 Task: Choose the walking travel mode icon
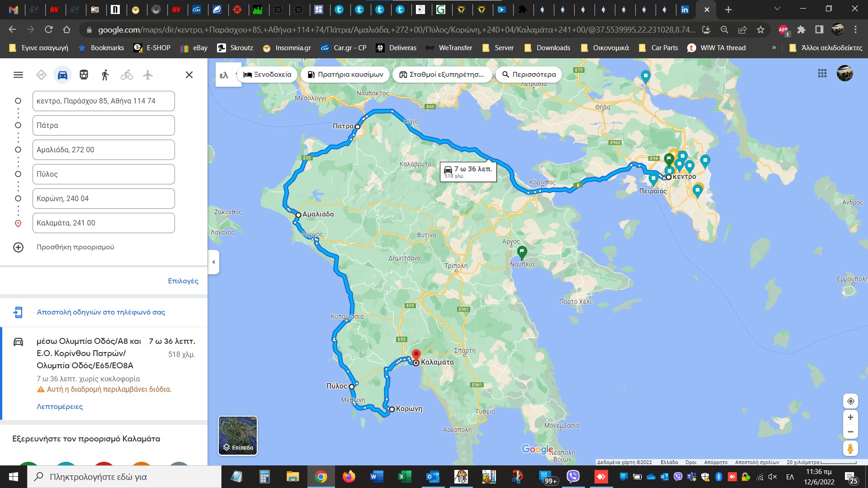point(105,75)
